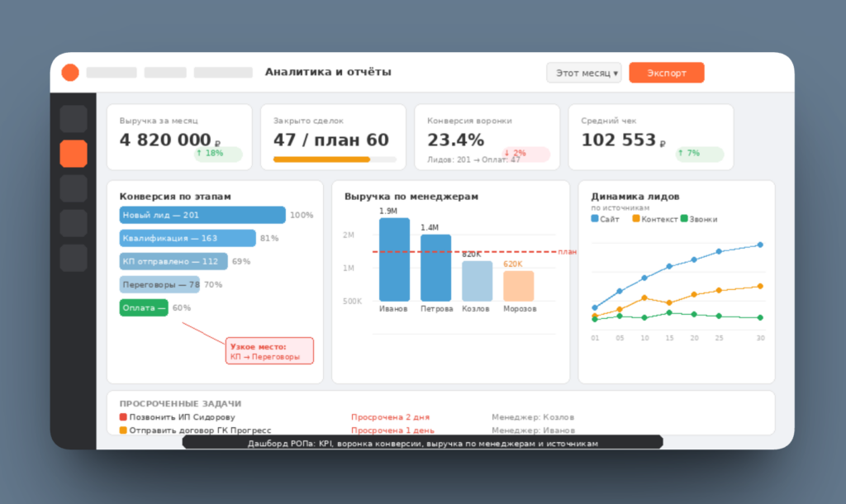Click the 81% funnel percentage label
This screenshot has width=846, height=504.
click(269, 239)
